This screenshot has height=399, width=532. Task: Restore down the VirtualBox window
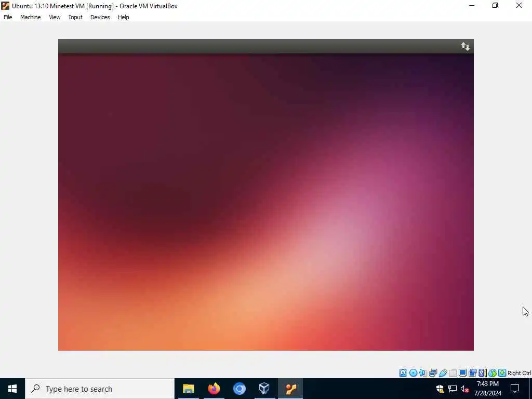coord(495,5)
